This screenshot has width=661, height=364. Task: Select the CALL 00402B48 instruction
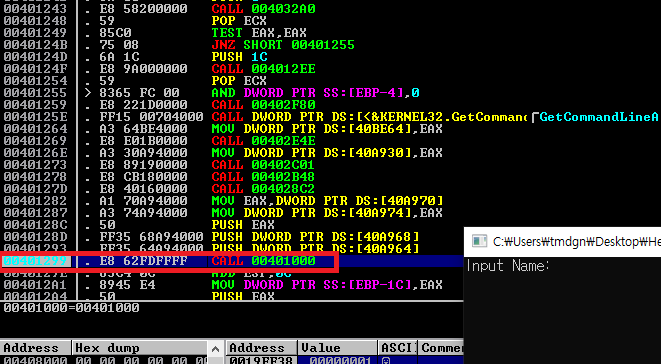pyautogui.click(x=263, y=177)
